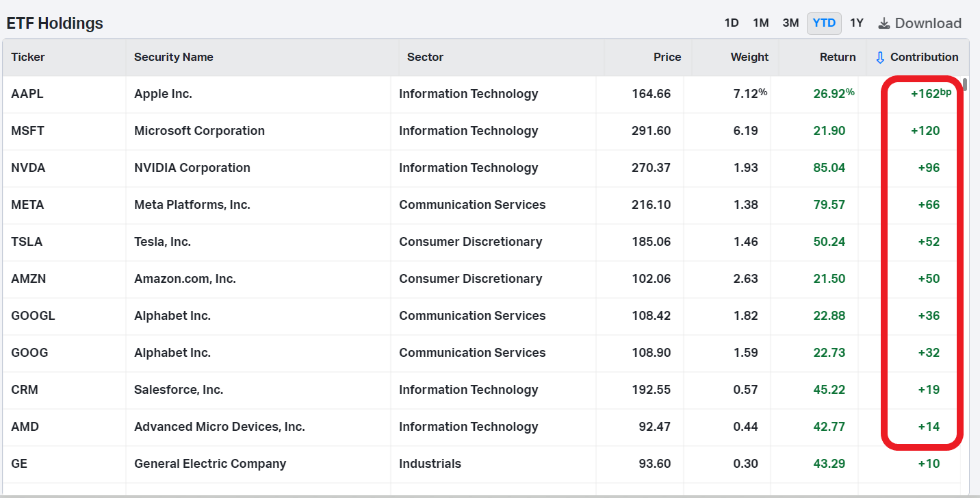
Task: Sort by the Ticker column header
Action: click(x=28, y=57)
